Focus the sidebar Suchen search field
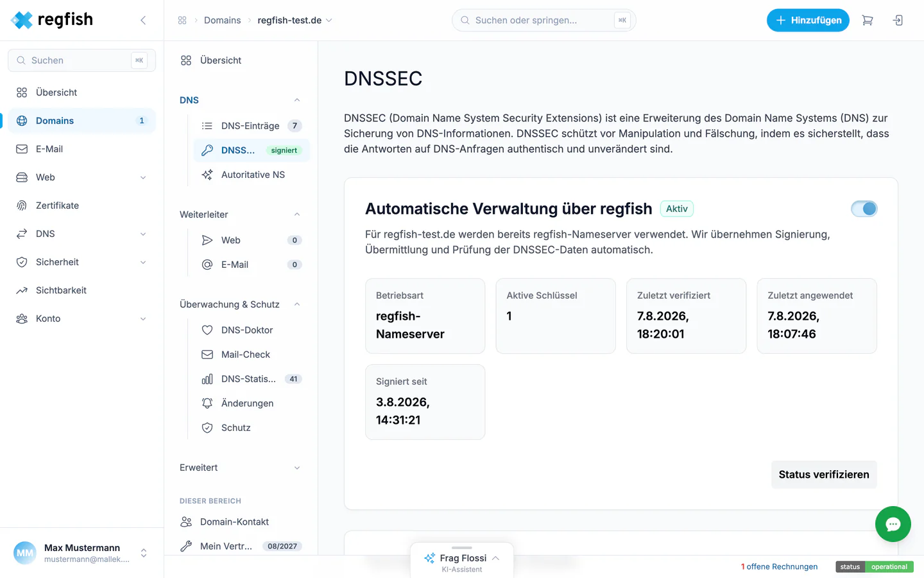The width and height of the screenshot is (924, 578). [x=82, y=60]
